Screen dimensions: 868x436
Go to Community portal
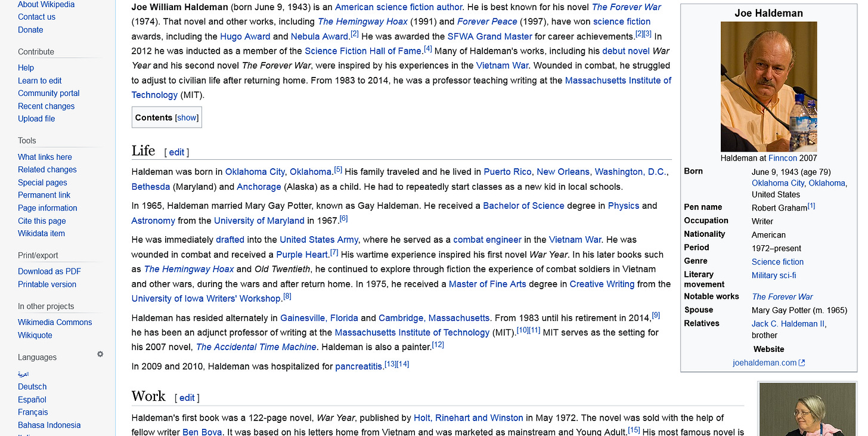click(x=48, y=93)
